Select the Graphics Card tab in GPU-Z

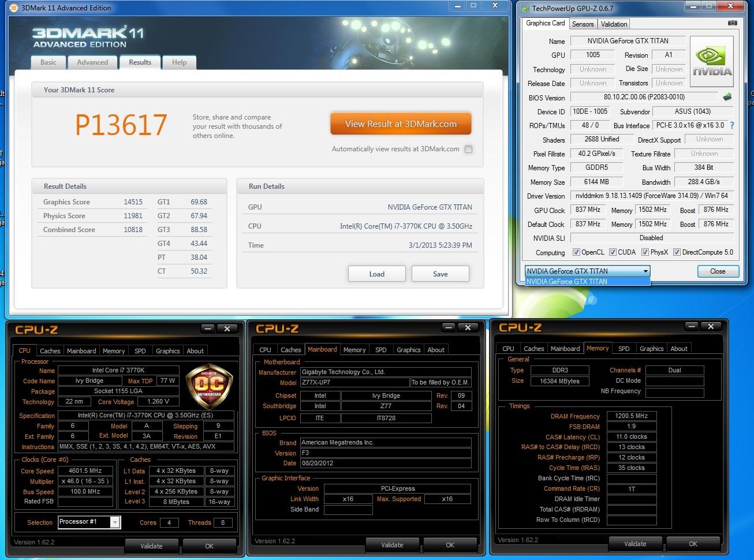coord(546,23)
